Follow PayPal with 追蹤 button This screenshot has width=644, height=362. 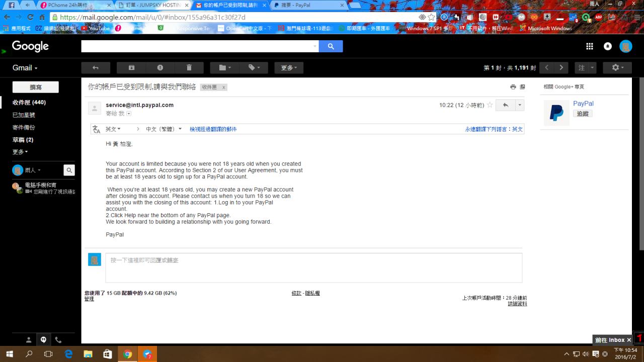[x=583, y=114]
